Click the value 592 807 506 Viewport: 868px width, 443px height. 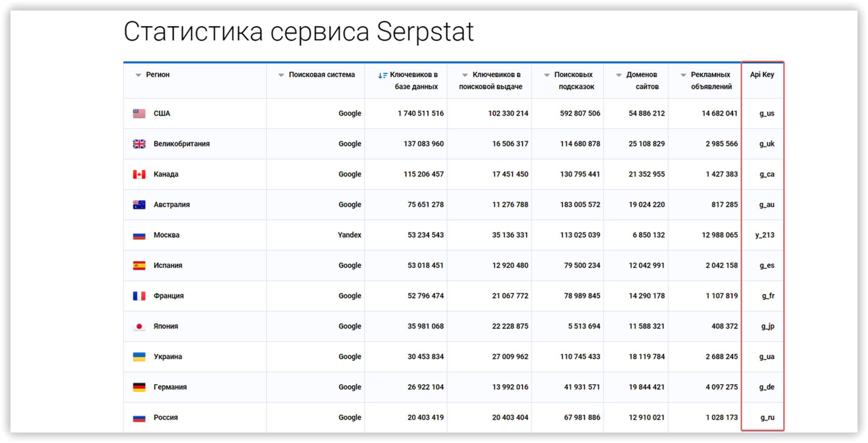pyautogui.click(x=580, y=114)
